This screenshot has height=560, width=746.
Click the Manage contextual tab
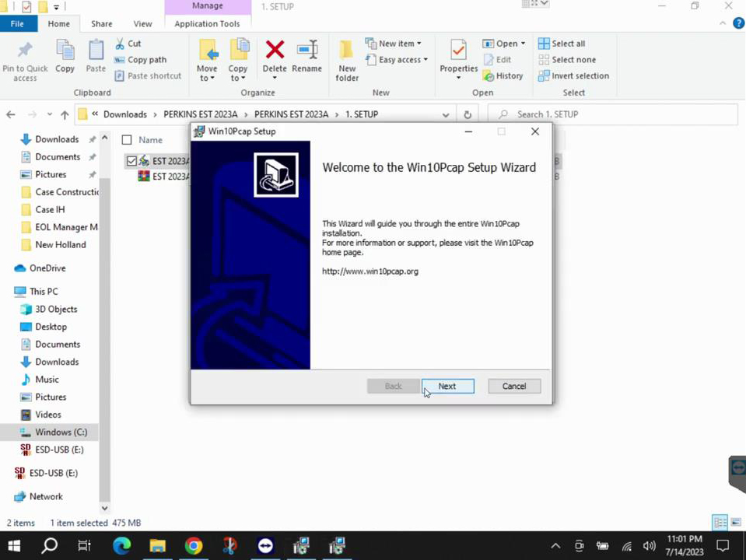[208, 6]
